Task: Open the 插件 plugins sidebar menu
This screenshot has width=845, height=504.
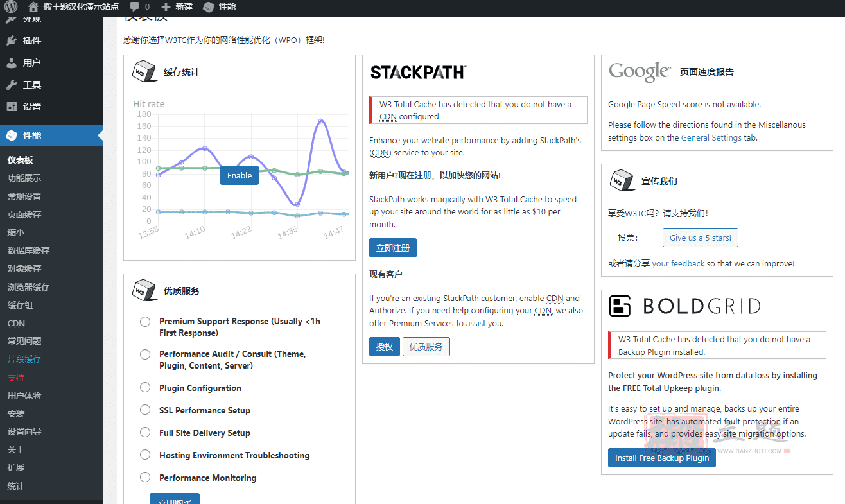Action: pyautogui.click(x=51, y=40)
